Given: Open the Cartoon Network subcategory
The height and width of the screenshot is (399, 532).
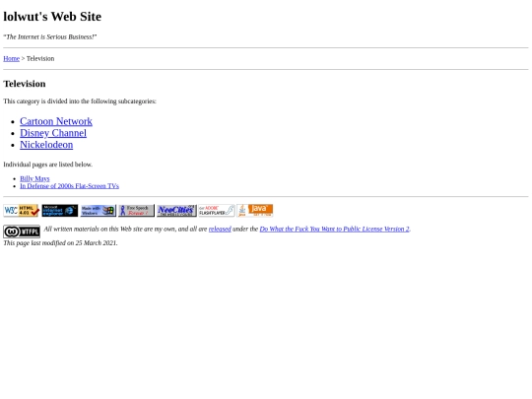Looking at the screenshot, I should (x=56, y=121).
